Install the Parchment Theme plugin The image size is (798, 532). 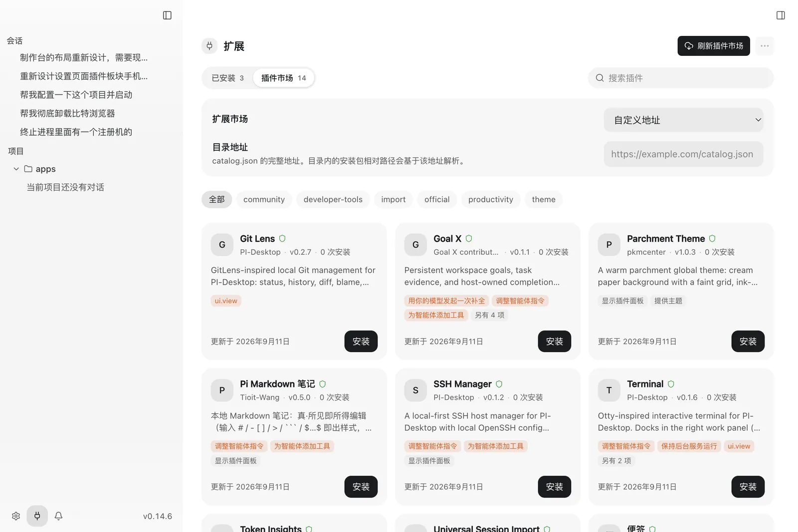point(748,342)
